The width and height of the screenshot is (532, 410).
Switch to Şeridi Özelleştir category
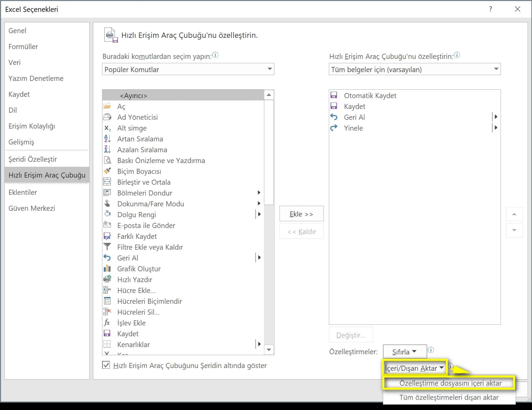(47, 159)
